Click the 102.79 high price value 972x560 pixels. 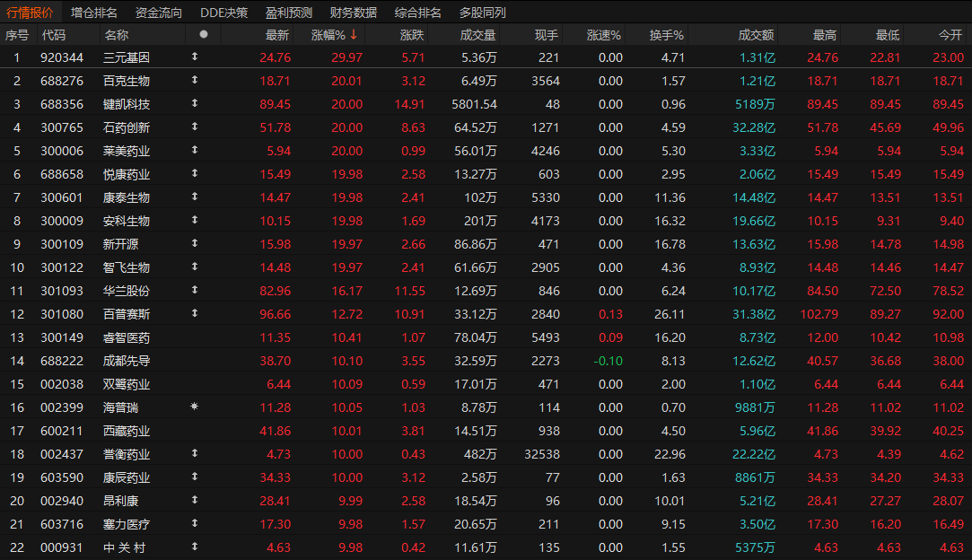(819, 314)
